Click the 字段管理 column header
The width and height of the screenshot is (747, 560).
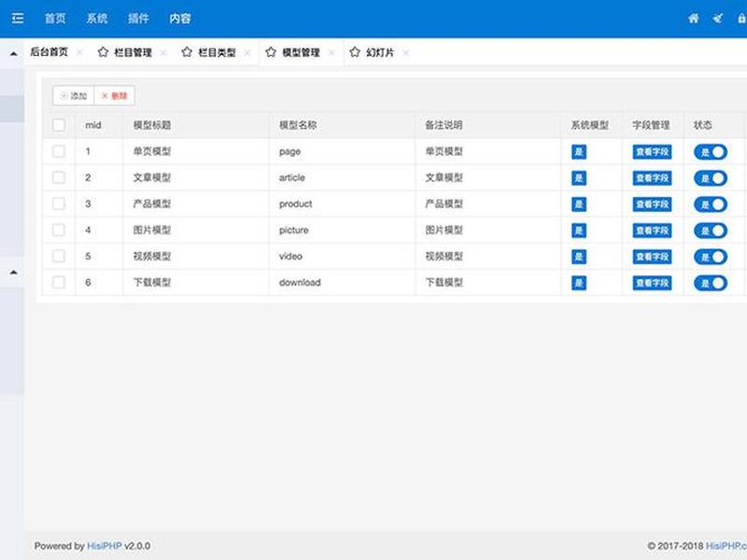tap(651, 125)
